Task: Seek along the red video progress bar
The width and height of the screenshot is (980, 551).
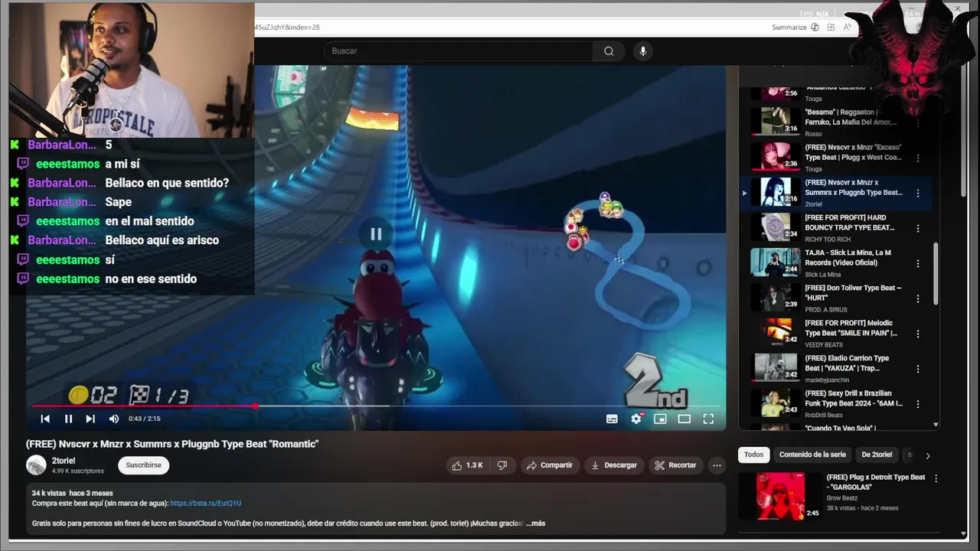Action: point(375,406)
